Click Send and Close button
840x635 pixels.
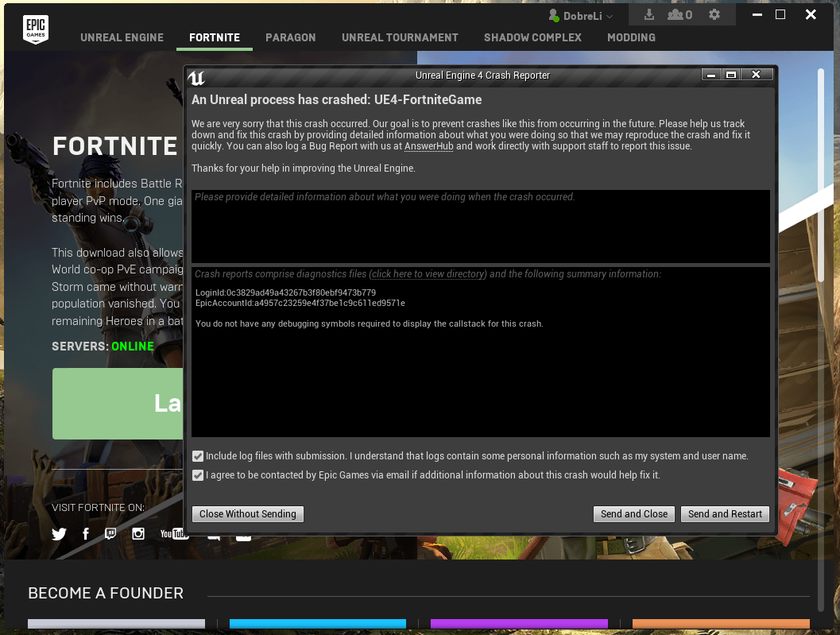coord(633,514)
